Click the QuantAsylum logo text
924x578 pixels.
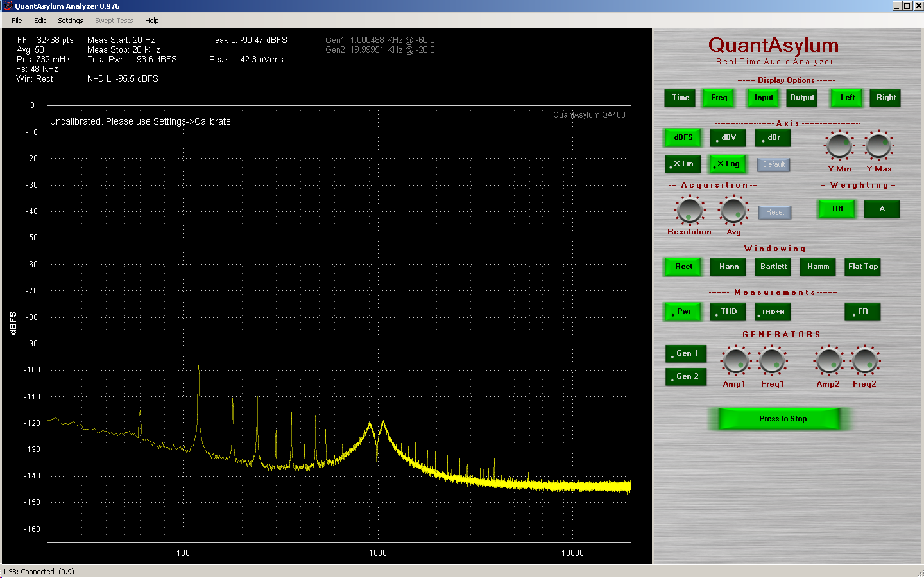click(x=773, y=46)
